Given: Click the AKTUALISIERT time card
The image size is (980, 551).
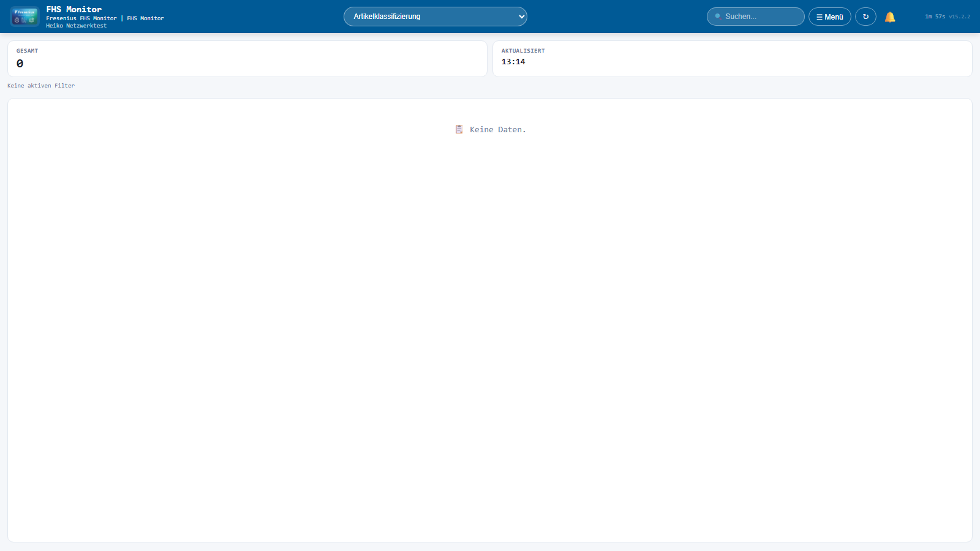Looking at the screenshot, I should (x=732, y=59).
